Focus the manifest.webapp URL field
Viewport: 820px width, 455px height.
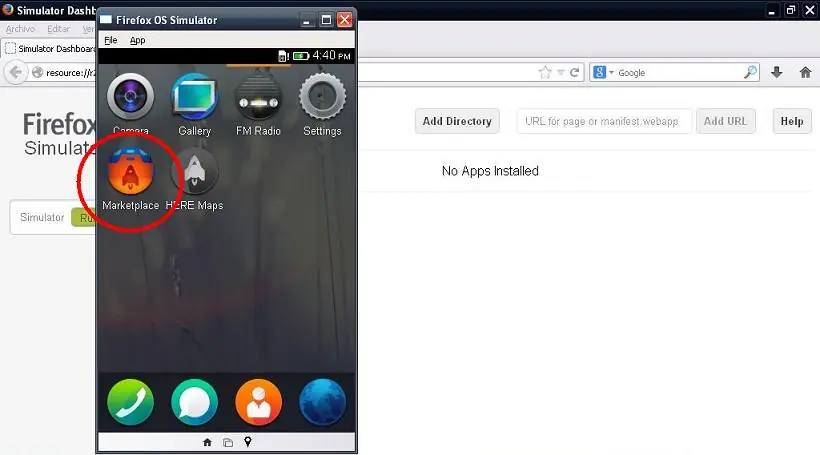(x=604, y=121)
